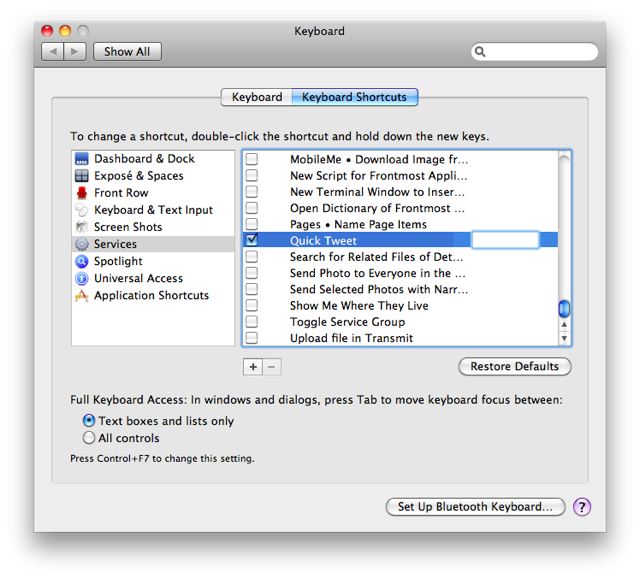This screenshot has height=579, width=640.
Task: Choose the Front Row chair icon
Action: 82,193
